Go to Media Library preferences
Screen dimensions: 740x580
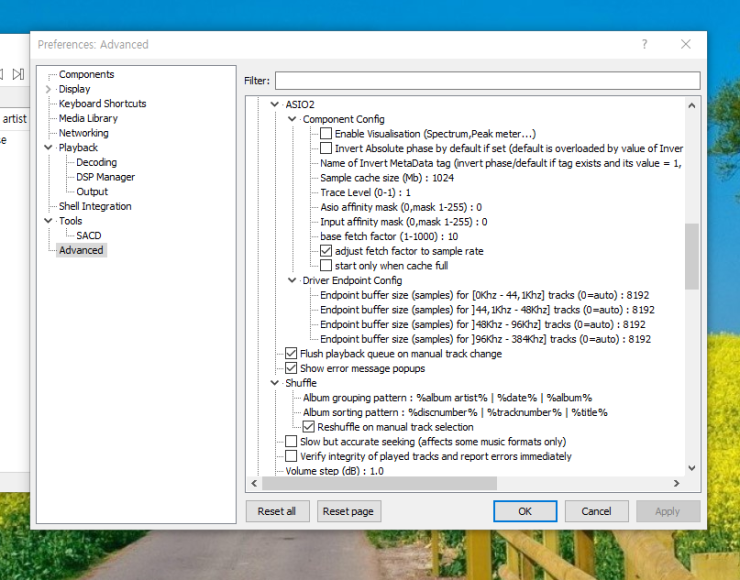(x=88, y=118)
